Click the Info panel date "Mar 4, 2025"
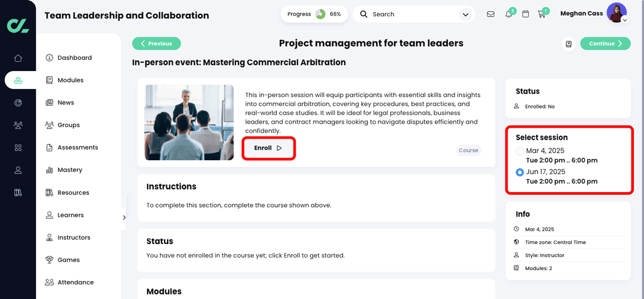This screenshot has width=644, height=299. click(539, 230)
